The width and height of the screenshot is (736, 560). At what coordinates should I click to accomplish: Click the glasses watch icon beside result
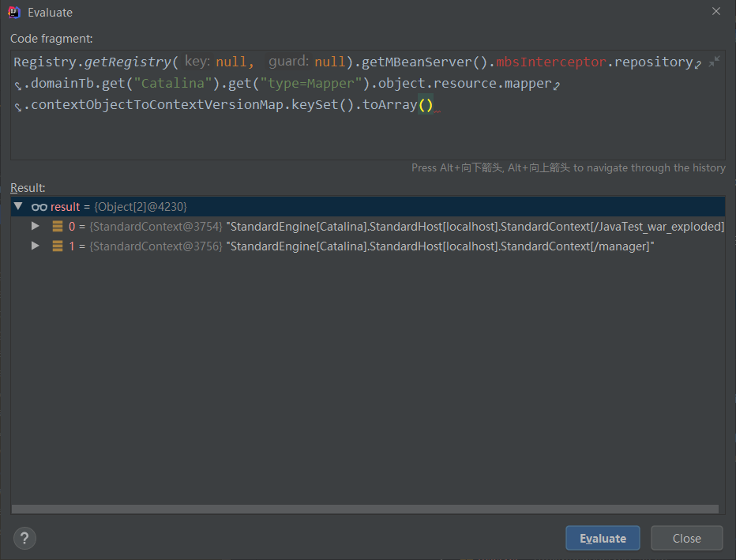pos(39,206)
